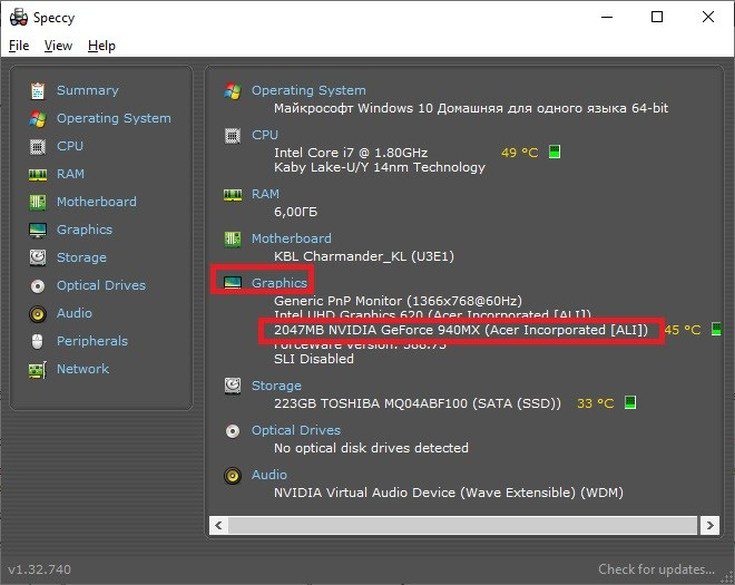The width and height of the screenshot is (735, 585).
Task: Click the CPU temperature green indicator
Action: coord(555,152)
